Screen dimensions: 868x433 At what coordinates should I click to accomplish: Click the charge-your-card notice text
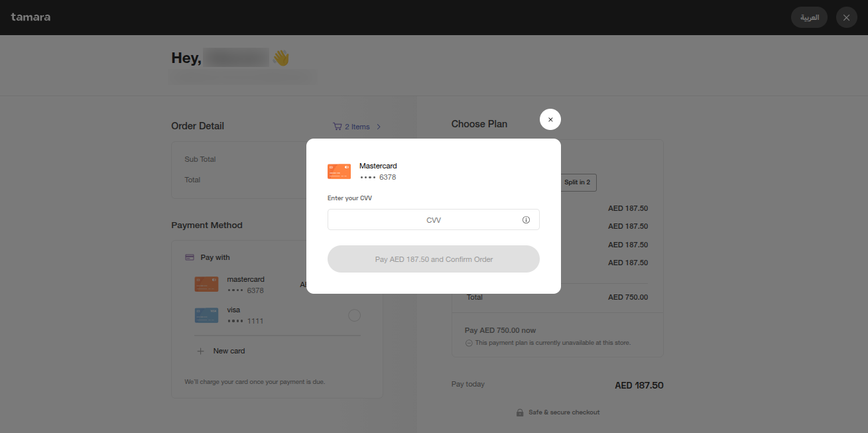(x=255, y=382)
